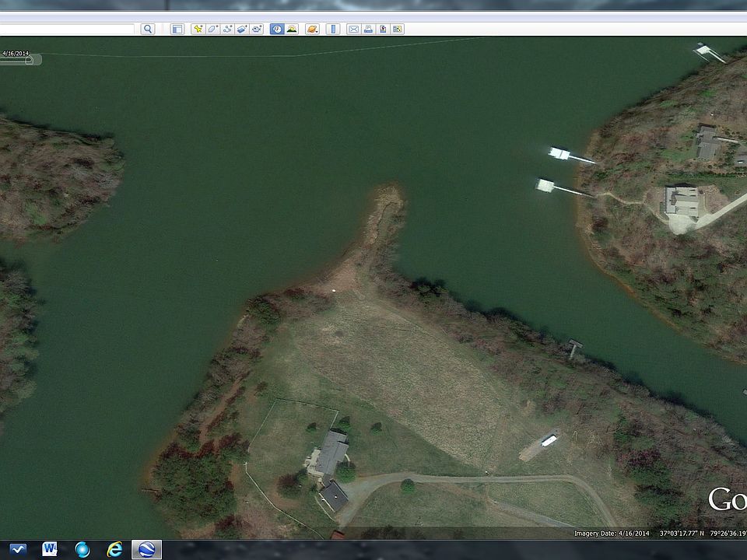This screenshot has height=560, width=747.
Task: Open the planet switcher dropdown
Action: click(x=313, y=29)
